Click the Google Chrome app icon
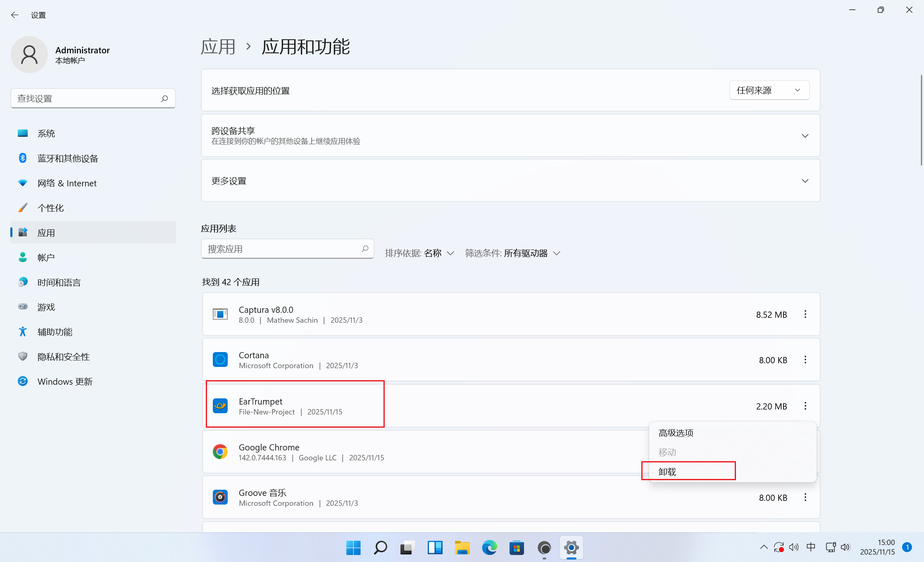The image size is (924, 562). tap(220, 452)
